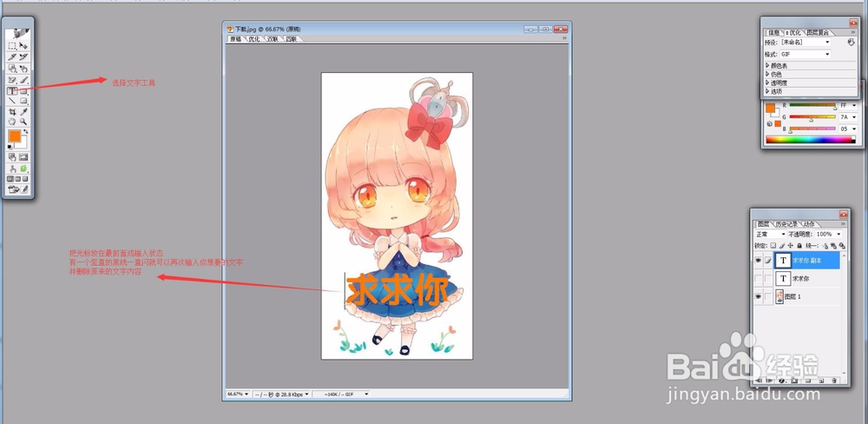
Task: Click the new layer icon in Layers panel
Action: tap(821, 381)
